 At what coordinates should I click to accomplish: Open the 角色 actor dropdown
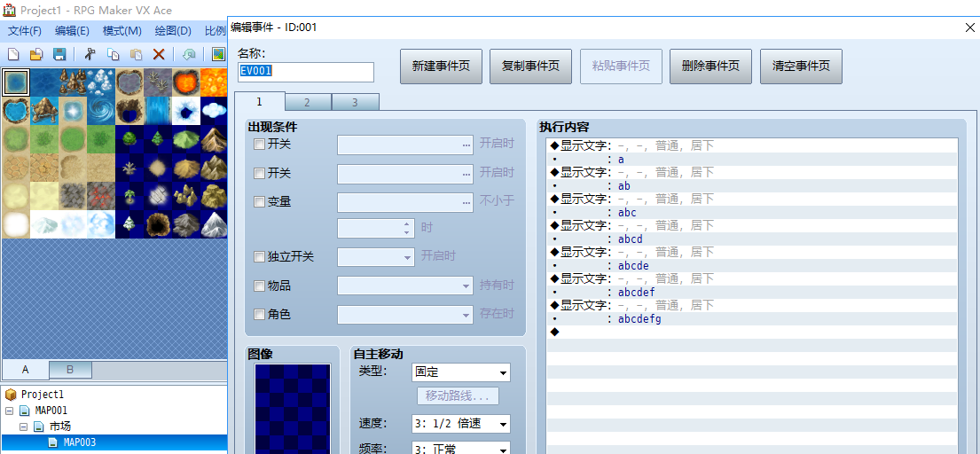coord(405,315)
